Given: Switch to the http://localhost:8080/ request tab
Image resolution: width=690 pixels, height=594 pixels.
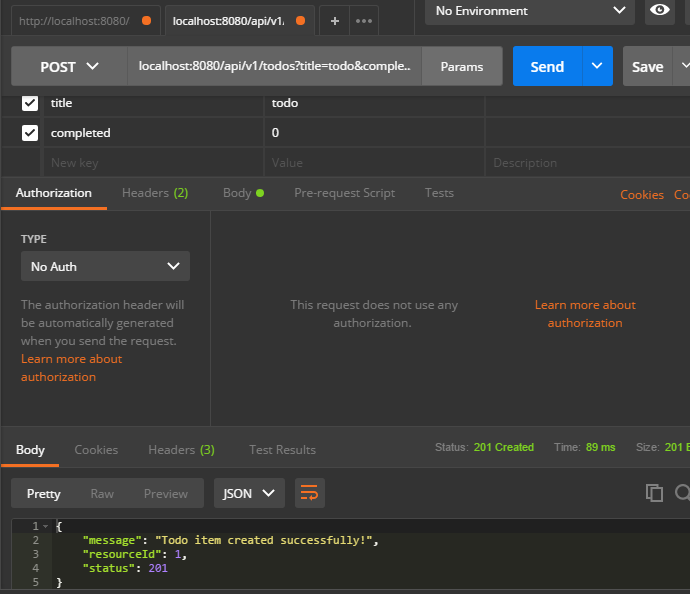Looking at the screenshot, I should pos(85,21).
